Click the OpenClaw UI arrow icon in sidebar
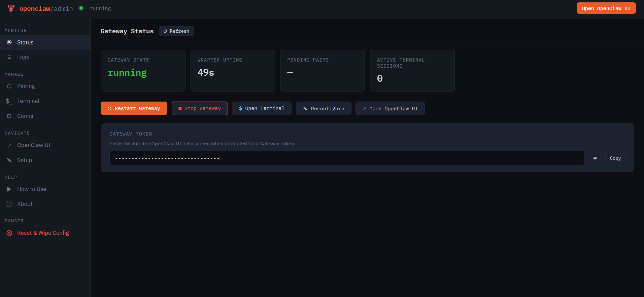This screenshot has height=297, width=644. click(9, 145)
